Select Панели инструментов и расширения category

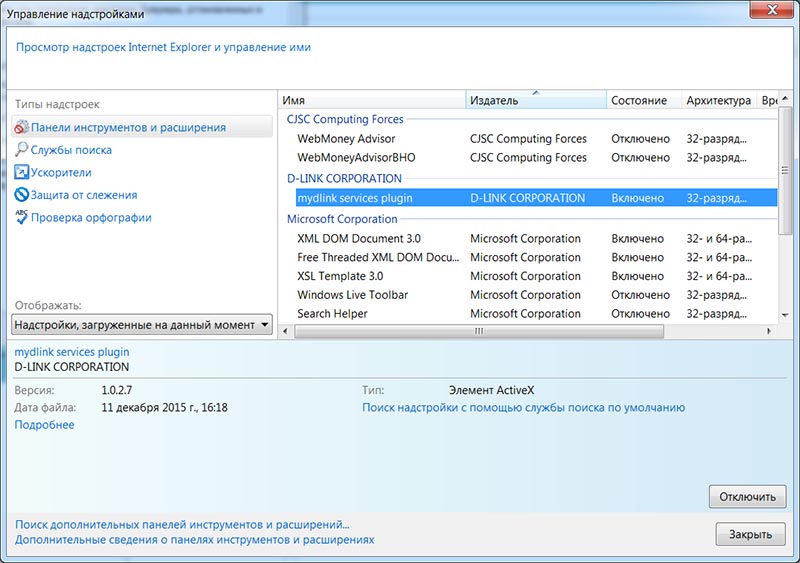[142, 127]
